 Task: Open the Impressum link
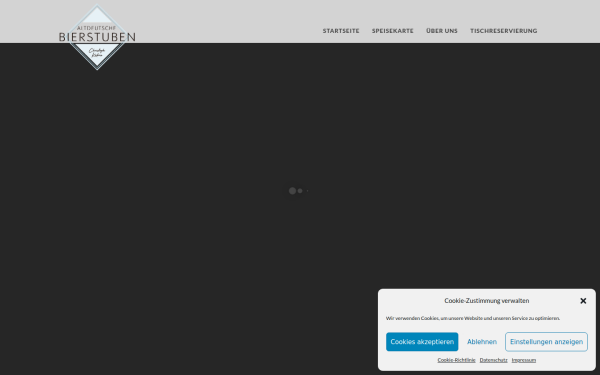click(x=524, y=360)
